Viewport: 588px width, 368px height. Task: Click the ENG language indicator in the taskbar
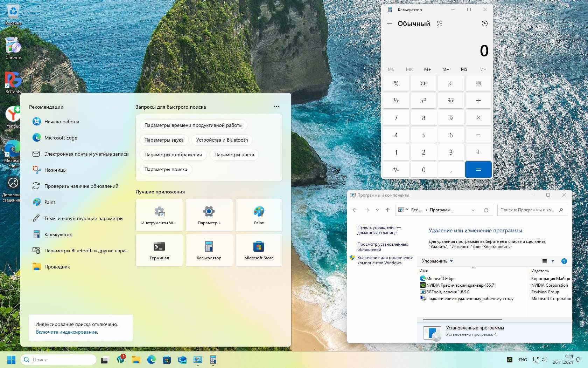point(523,360)
